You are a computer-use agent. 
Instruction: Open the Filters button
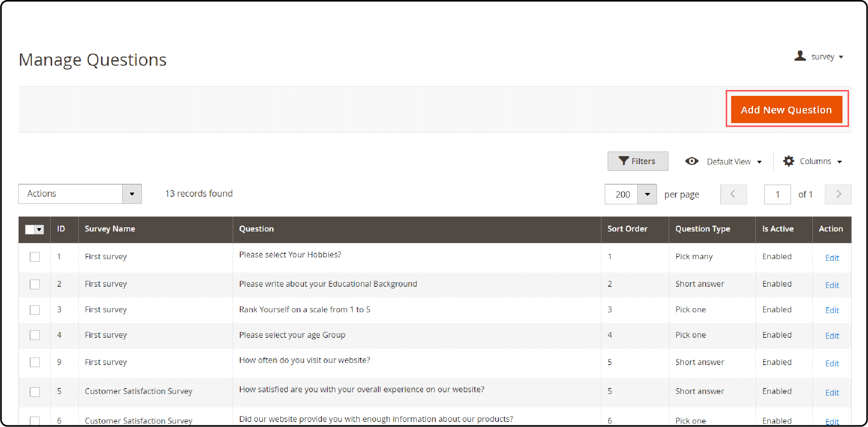[x=638, y=161]
